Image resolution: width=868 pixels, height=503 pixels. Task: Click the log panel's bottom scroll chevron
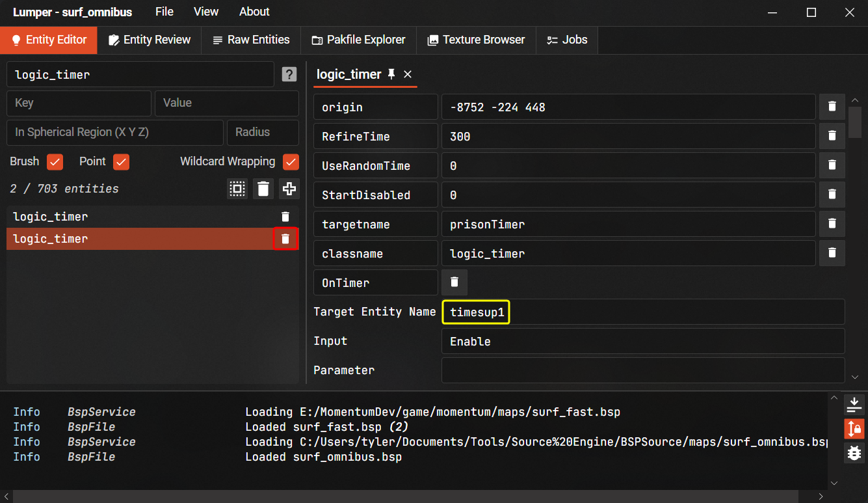(834, 483)
